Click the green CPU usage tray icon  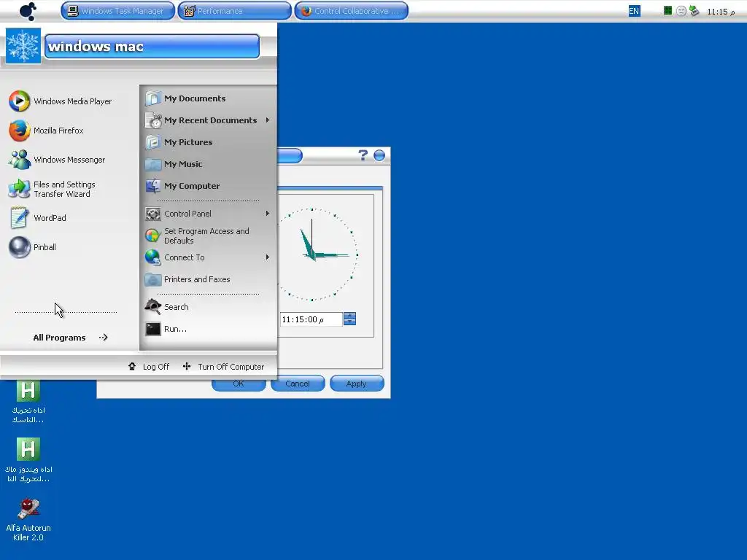668,11
